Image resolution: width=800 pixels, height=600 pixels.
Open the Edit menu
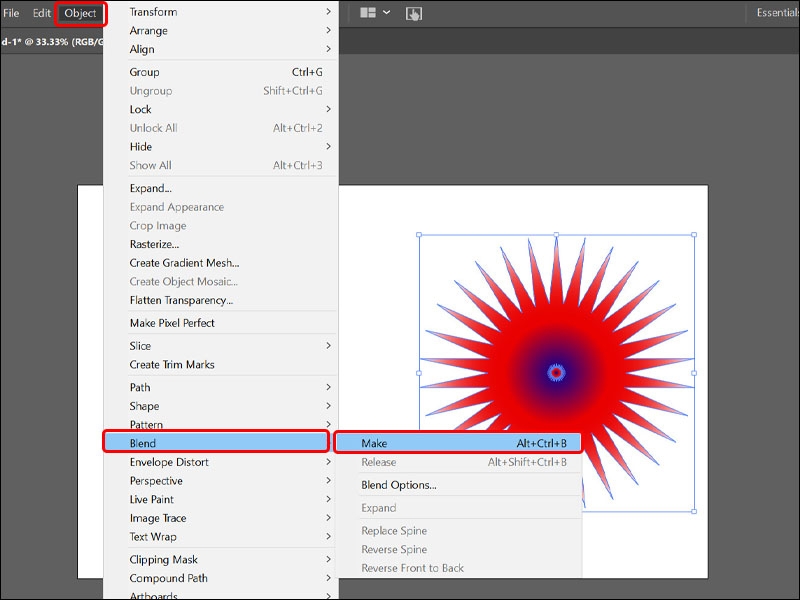(x=41, y=13)
